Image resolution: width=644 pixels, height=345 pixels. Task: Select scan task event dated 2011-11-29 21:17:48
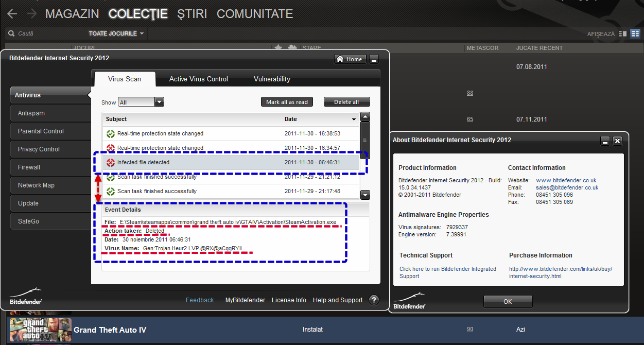(x=230, y=191)
